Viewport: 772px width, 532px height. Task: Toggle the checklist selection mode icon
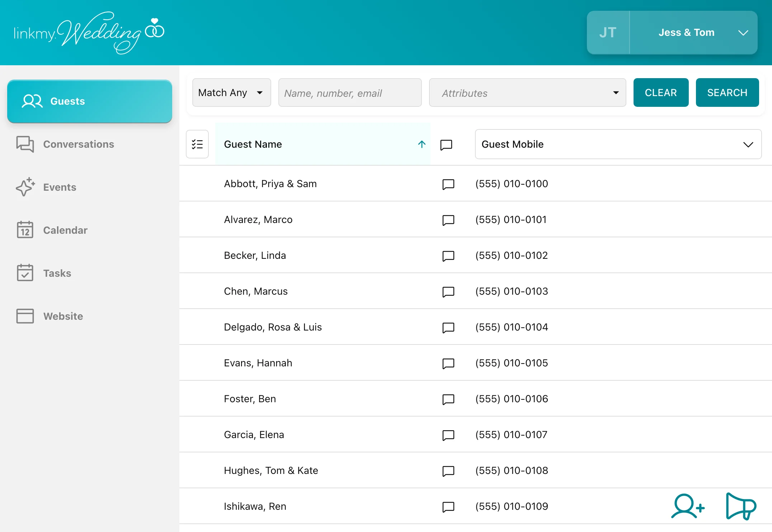[x=197, y=144]
